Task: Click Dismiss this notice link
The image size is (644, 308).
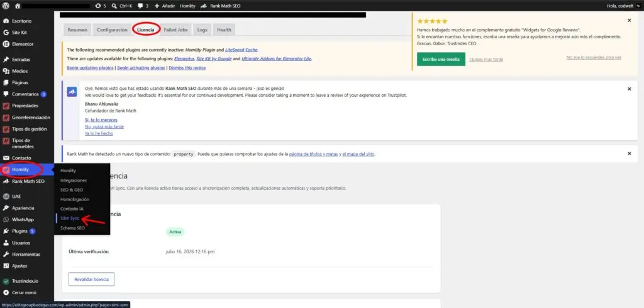Action: [187, 68]
